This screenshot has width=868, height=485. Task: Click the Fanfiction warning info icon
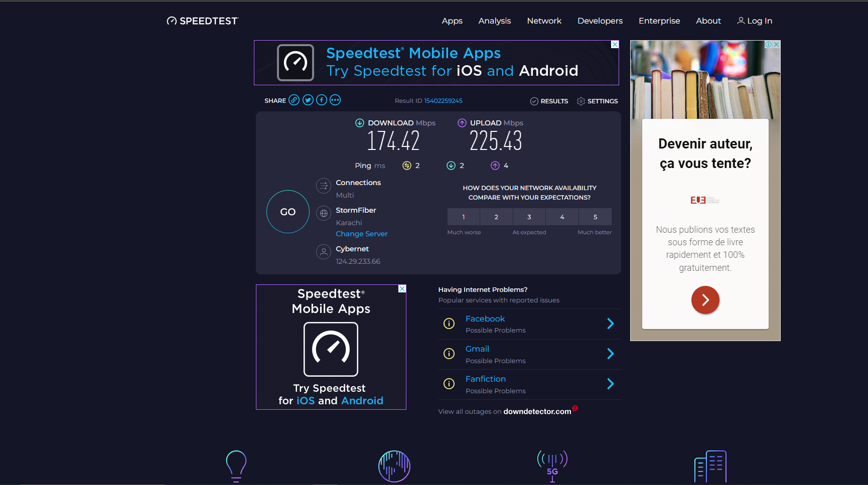pos(449,384)
